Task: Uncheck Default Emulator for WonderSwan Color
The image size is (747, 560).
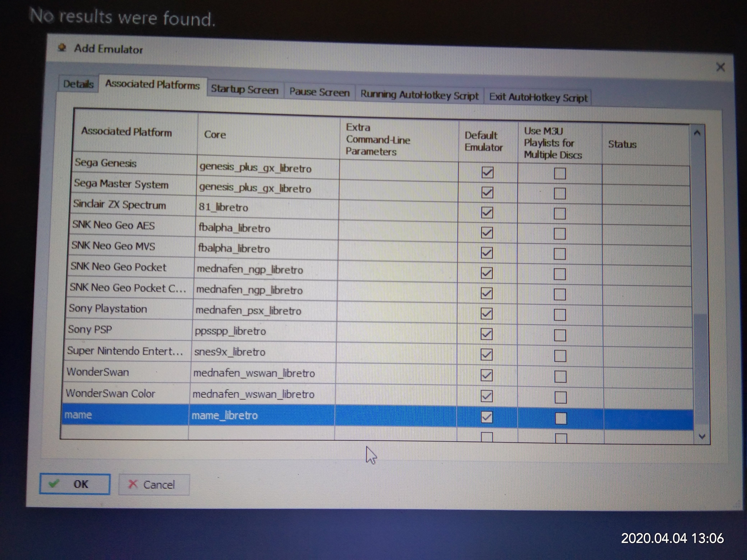Action: click(486, 396)
